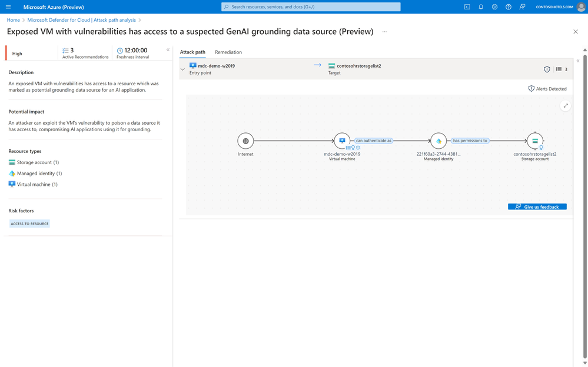Click the recommendations list badge under VM node

pos(348,148)
